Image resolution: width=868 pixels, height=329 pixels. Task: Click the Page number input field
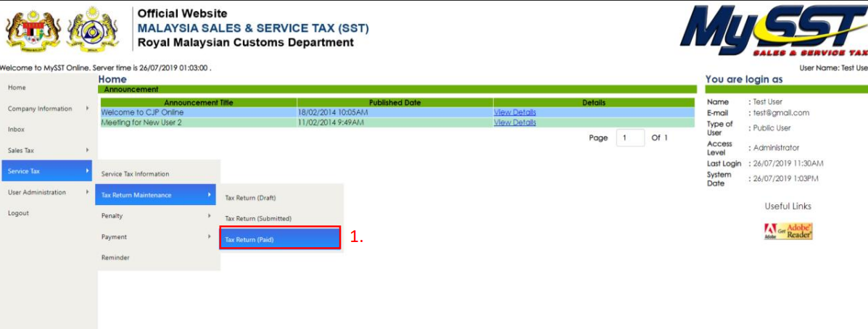pos(629,138)
